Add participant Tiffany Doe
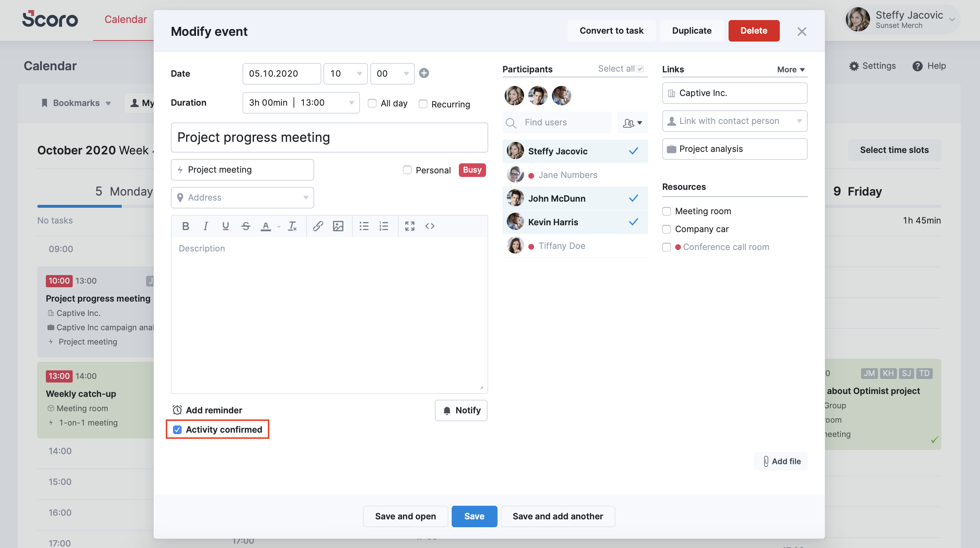The width and height of the screenshot is (980, 548). pyautogui.click(x=575, y=246)
